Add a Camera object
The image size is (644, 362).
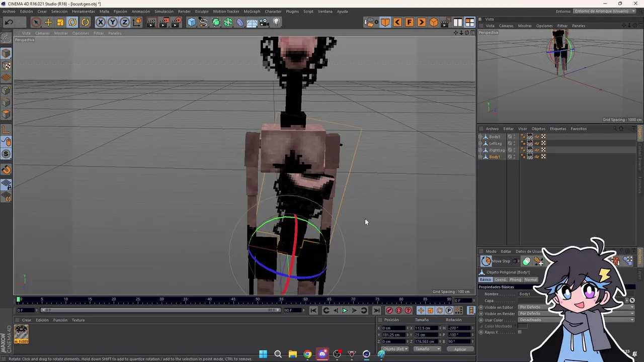264,22
